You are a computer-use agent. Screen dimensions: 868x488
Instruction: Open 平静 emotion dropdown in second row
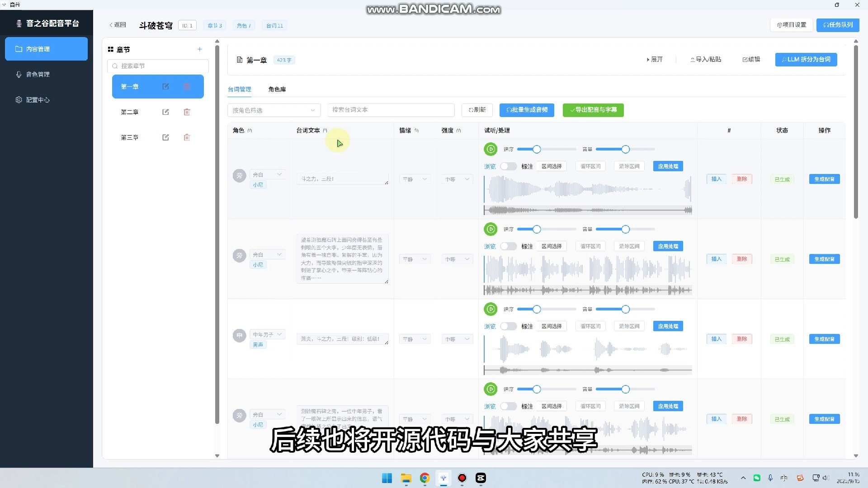click(415, 259)
